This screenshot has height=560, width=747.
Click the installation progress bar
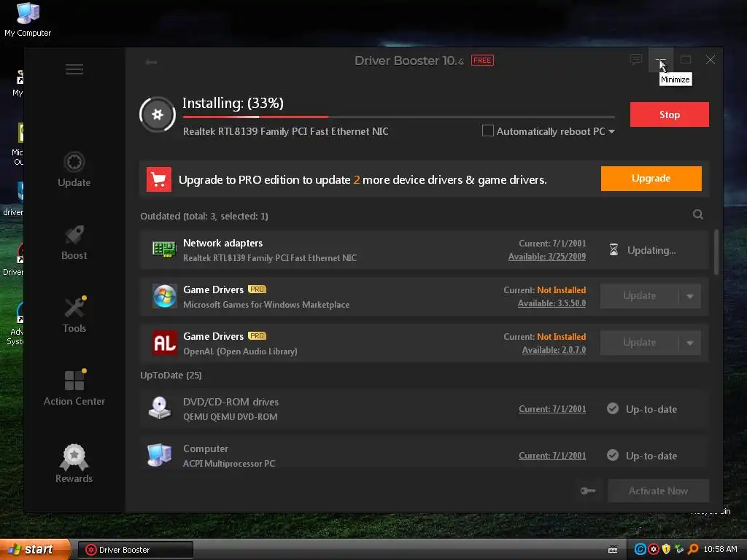[x=398, y=117]
